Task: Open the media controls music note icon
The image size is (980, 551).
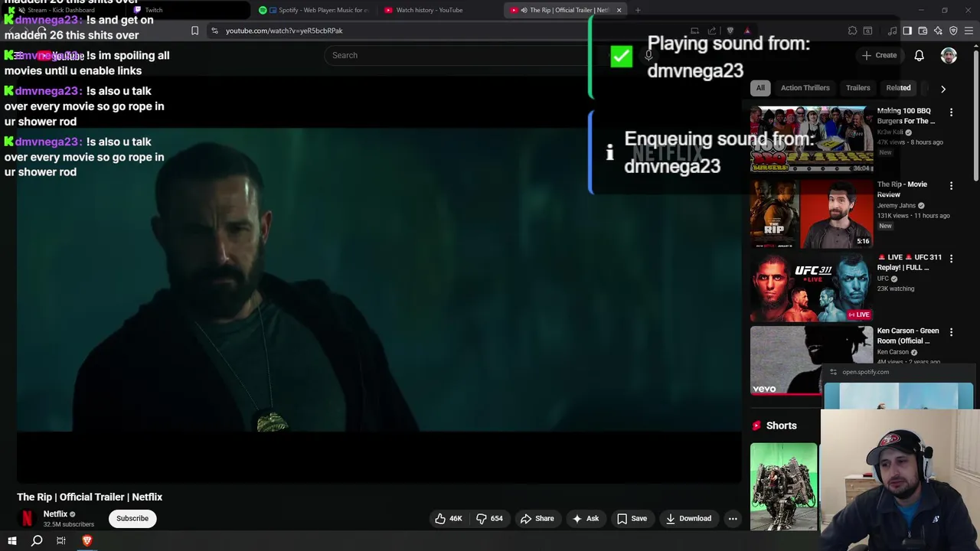Action: [892, 31]
